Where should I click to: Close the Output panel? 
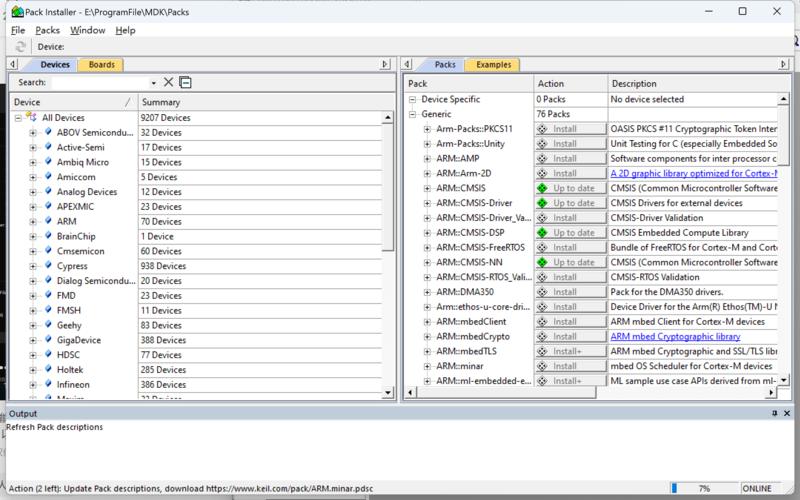coord(787,413)
